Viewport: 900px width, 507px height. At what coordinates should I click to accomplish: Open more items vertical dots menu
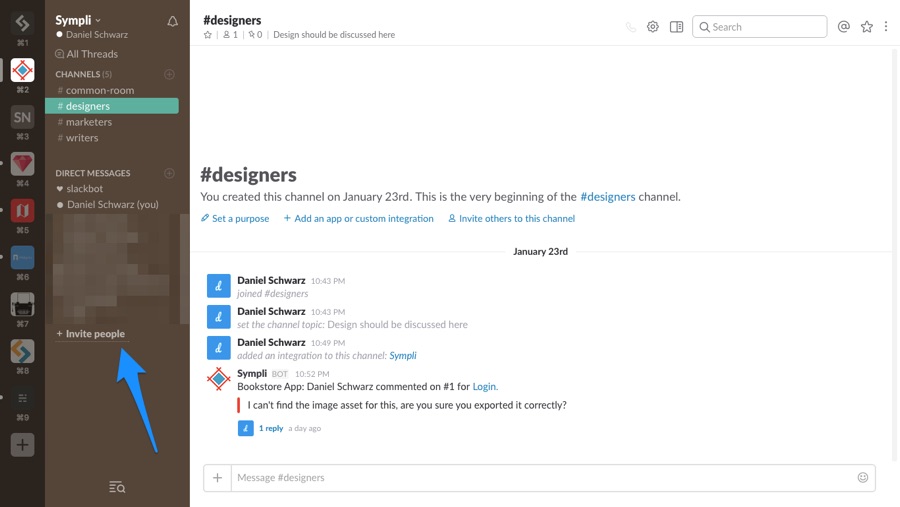point(886,27)
